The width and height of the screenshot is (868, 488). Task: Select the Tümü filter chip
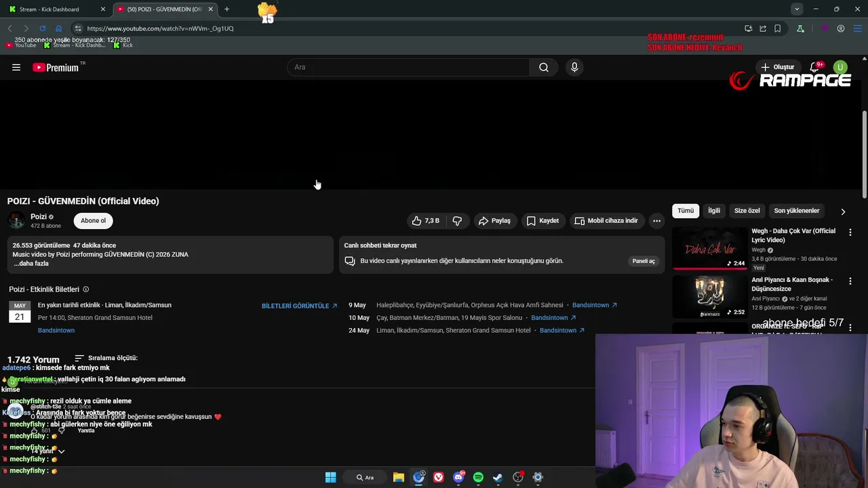686,211
